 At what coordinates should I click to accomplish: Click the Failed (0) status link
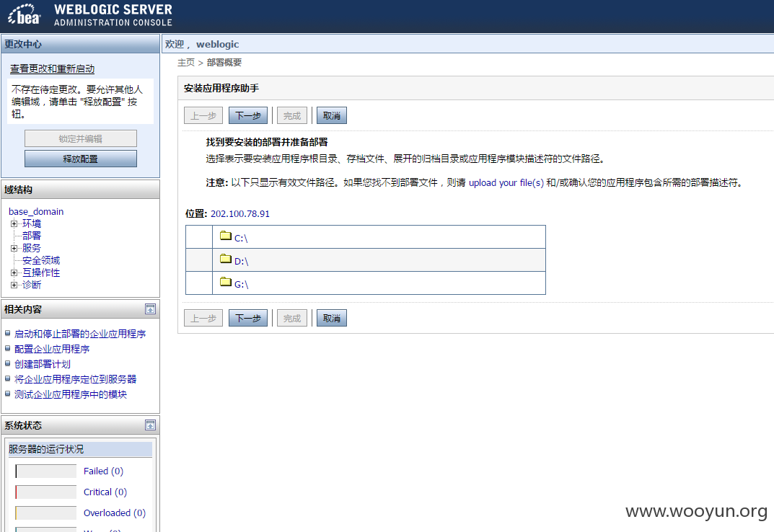(x=103, y=471)
